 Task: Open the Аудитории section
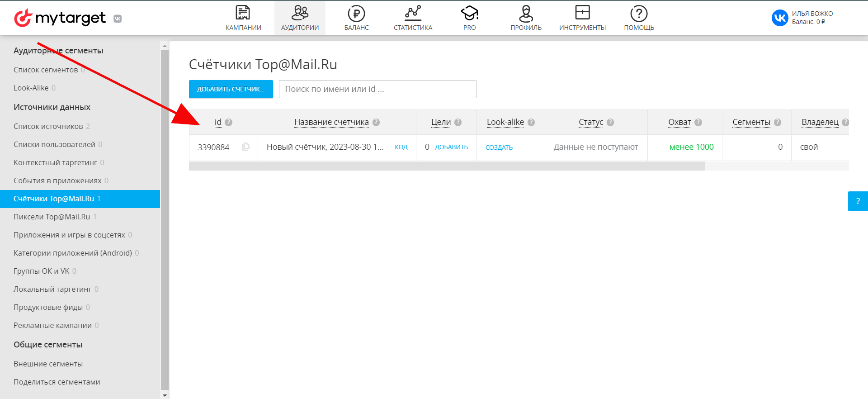300,18
